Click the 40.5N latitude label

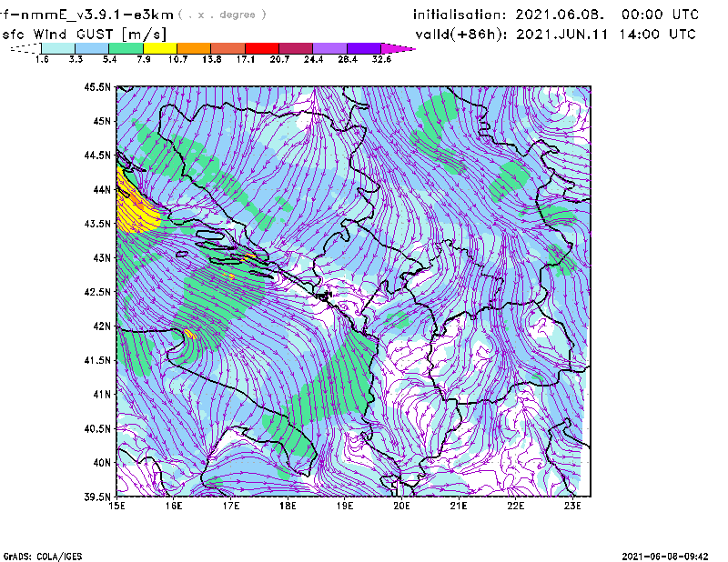[97, 428]
